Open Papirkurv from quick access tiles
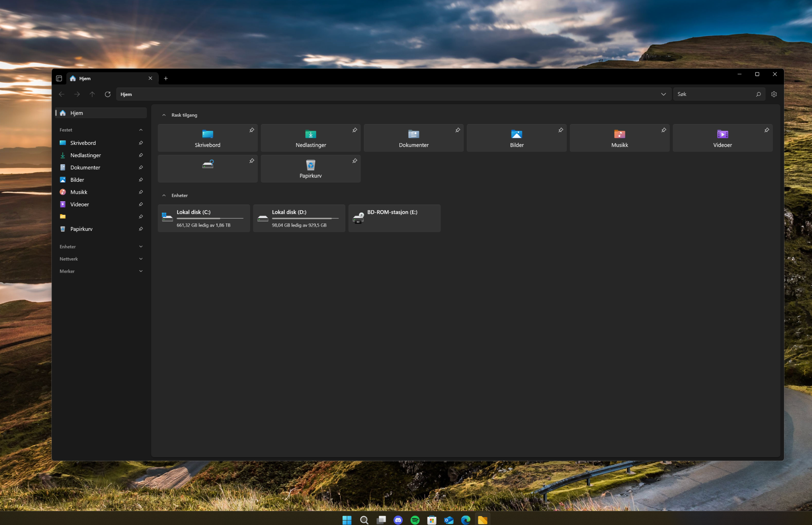Image resolution: width=812 pixels, height=525 pixels. pos(310,168)
